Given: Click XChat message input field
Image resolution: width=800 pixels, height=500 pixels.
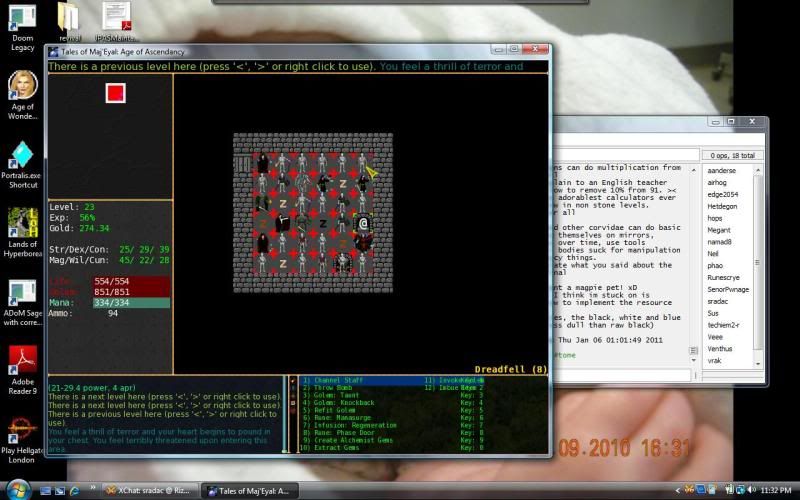Looking at the screenshot, I should pos(623,375).
